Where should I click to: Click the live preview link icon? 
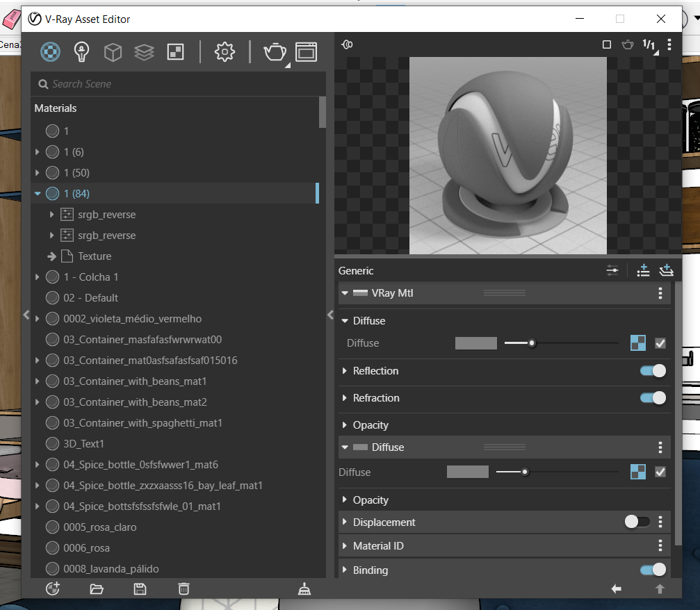pyautogui.click(x=348, y=44)
